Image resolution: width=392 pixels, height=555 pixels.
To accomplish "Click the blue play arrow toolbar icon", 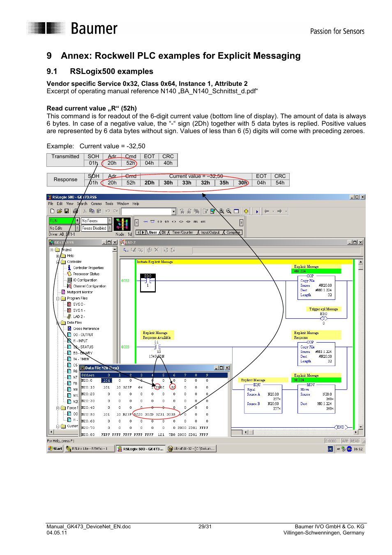I will pos(257,212).
